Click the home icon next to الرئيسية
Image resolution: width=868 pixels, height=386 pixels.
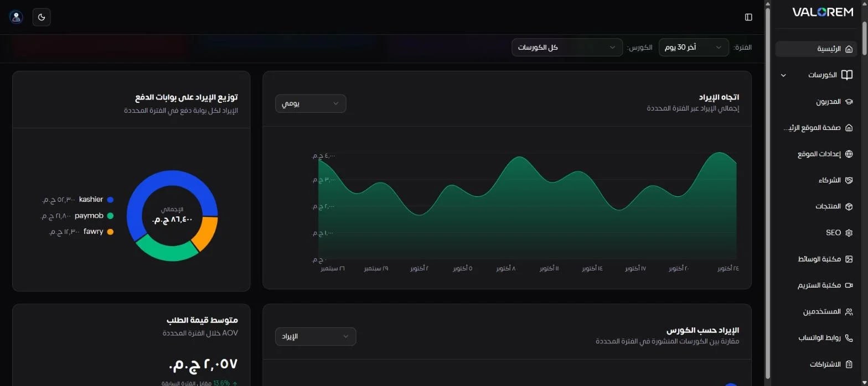pyautogui.click(x=849, y=49)
